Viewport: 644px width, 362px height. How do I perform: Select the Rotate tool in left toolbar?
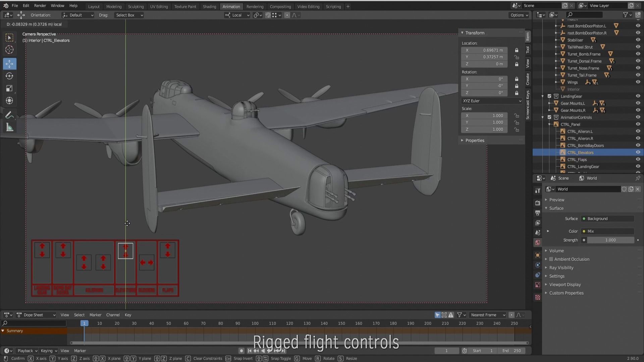pos(9,76)
